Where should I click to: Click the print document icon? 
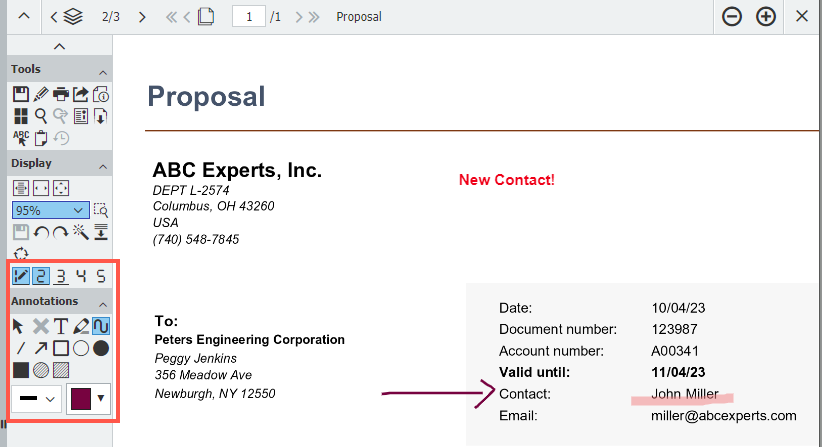[x=60, y=95]
